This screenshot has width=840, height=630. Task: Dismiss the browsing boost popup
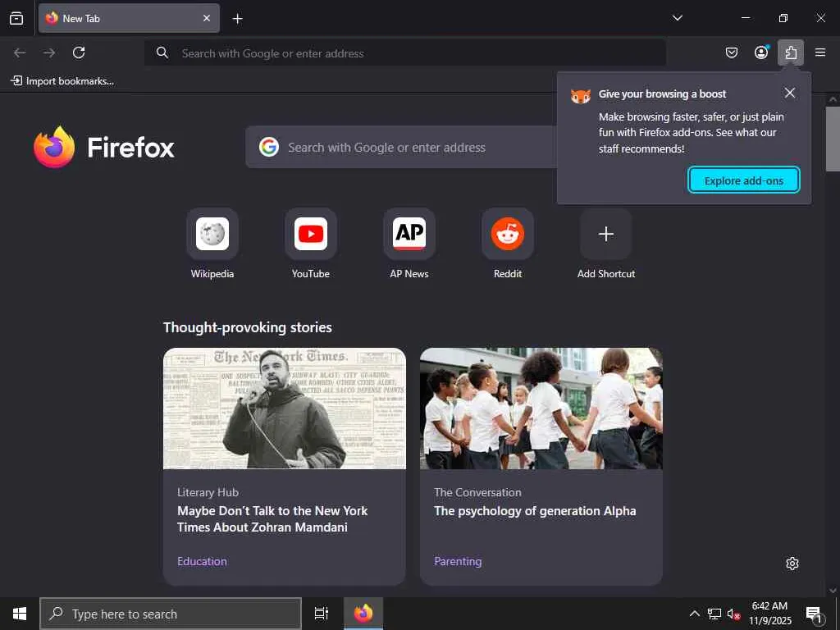pos(790,93)
